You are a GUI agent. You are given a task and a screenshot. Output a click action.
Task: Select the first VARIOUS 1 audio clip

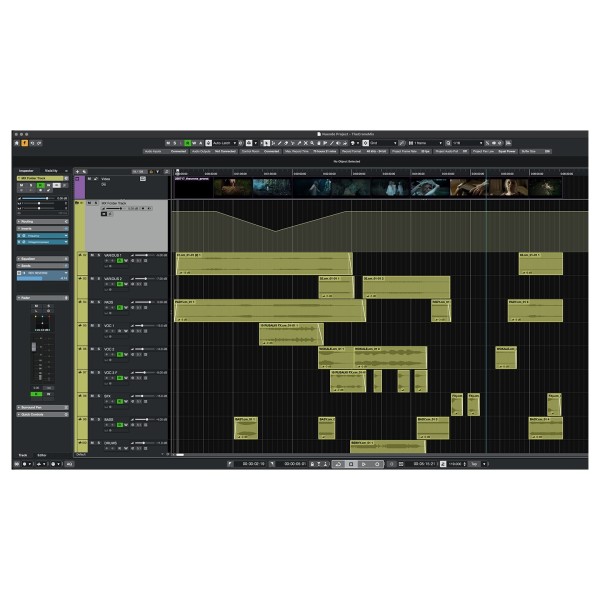264,263
